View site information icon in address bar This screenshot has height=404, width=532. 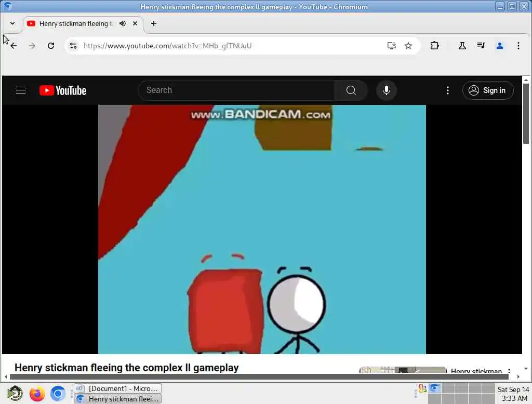[73, 46]
